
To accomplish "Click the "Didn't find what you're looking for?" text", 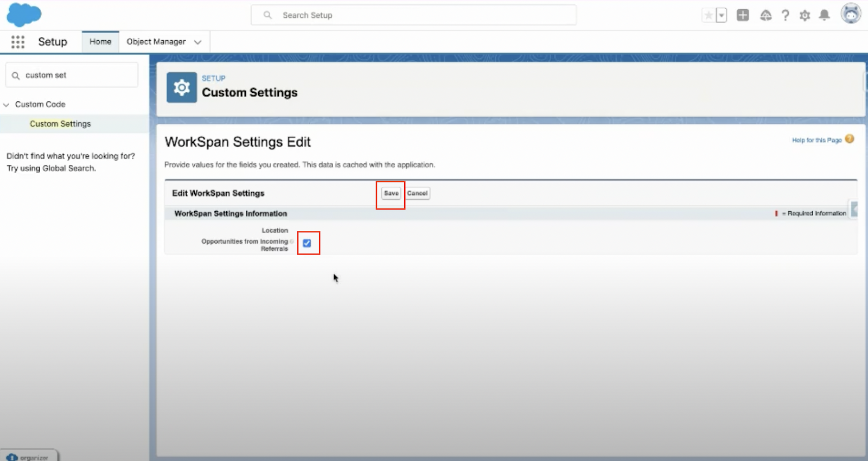I will click(x=71, y=156).
